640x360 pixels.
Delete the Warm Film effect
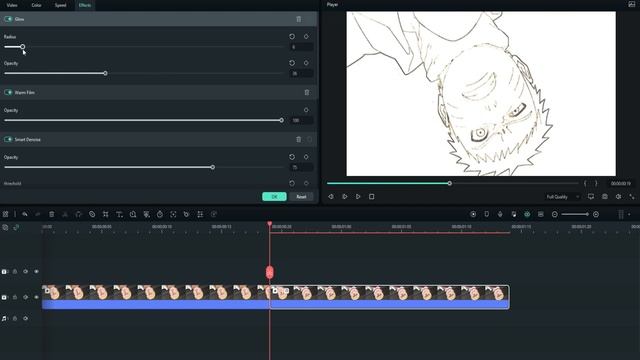click(x=307, y=93)
